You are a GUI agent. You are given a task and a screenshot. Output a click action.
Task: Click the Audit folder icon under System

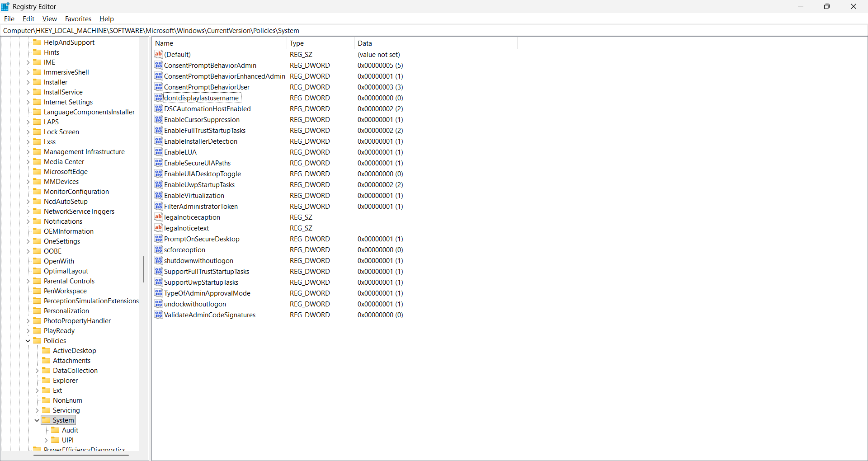coord(54,430)
